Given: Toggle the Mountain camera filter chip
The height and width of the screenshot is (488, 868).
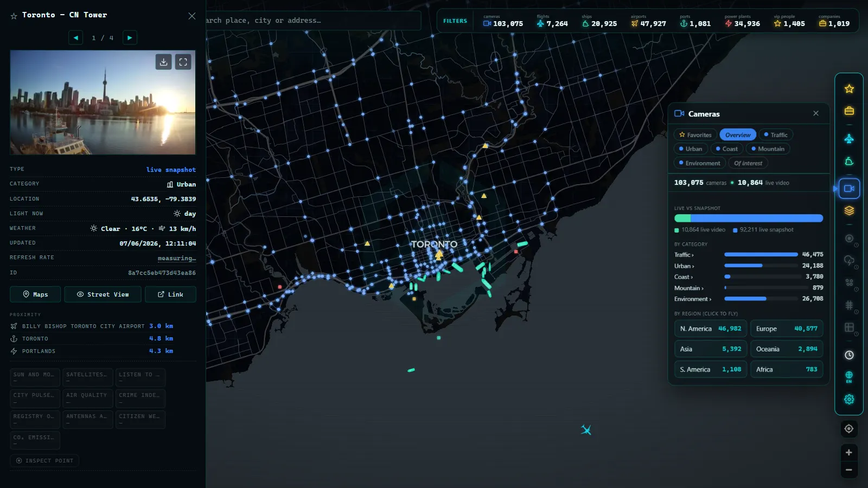Looking at the screenshot, I should [768, 149].
